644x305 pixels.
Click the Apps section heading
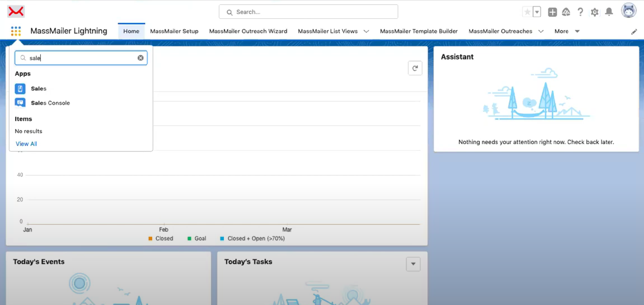pos(23,74)
